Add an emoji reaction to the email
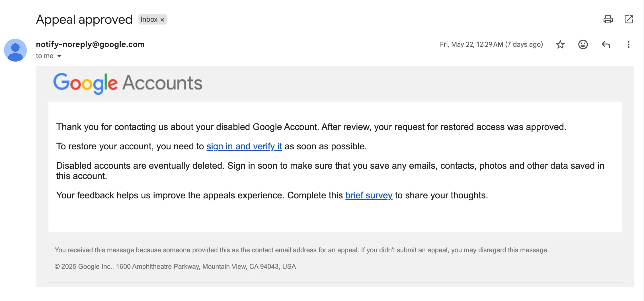Image resolution: width=644 pixels, height=301 pixels. coord(583,44)
